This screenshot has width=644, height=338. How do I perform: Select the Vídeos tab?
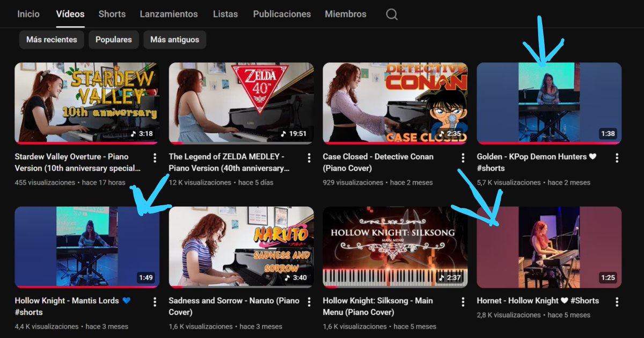70,14
